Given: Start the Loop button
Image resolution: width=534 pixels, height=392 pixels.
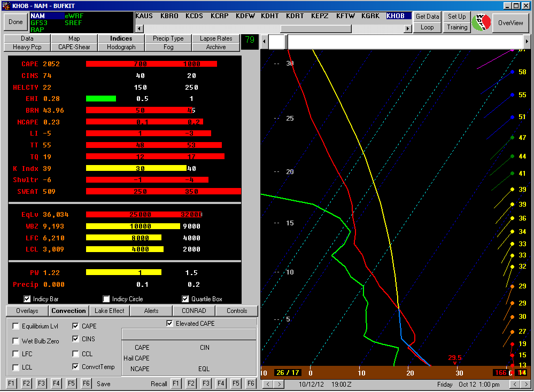Looking at the screenshot, I should pos(427,27).
